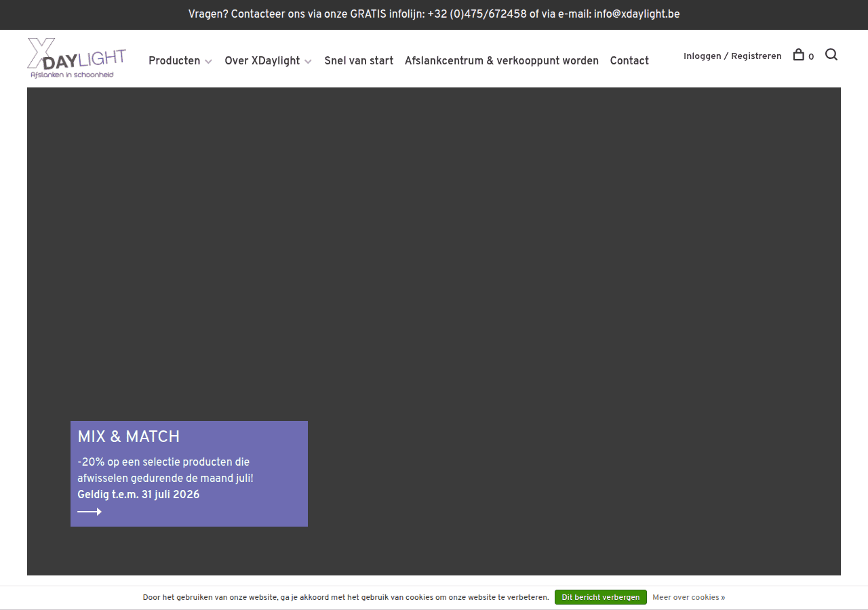Click Inloggen / Registreren link
Screen dimensions: 868x610
point(732,56)
